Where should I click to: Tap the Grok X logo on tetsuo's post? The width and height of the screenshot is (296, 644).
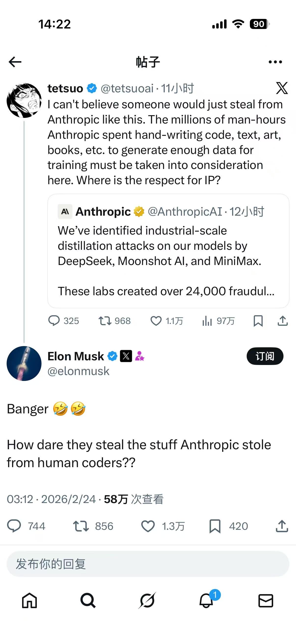point(282,88)
